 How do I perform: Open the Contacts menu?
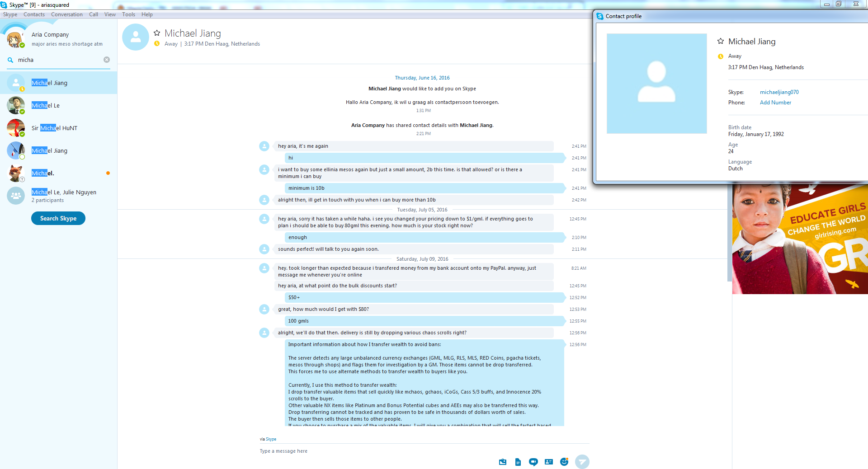coord(34,14)
